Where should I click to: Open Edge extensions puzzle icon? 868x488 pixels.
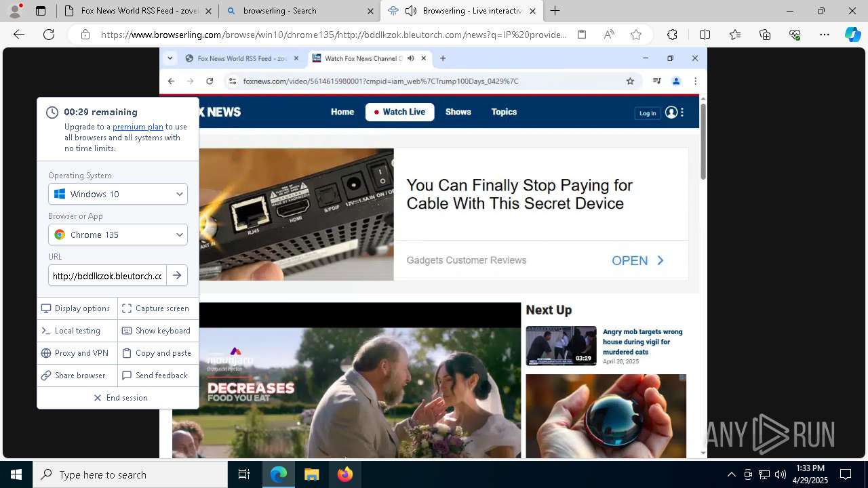(672, 35)
